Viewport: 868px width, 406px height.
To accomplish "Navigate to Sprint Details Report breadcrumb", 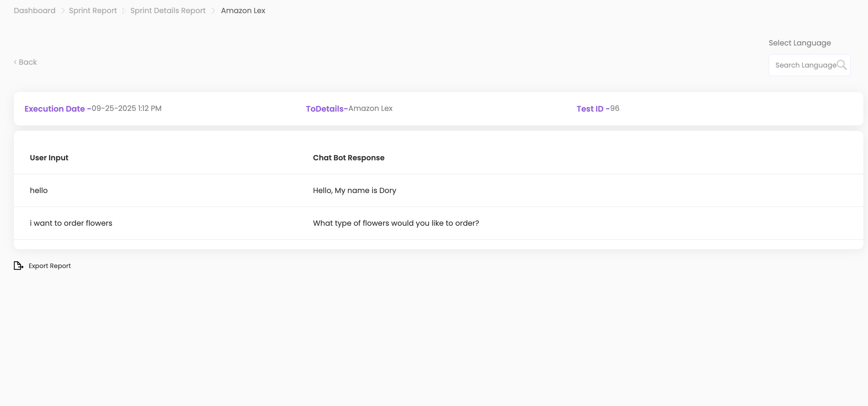I will [x=168, y=11].
